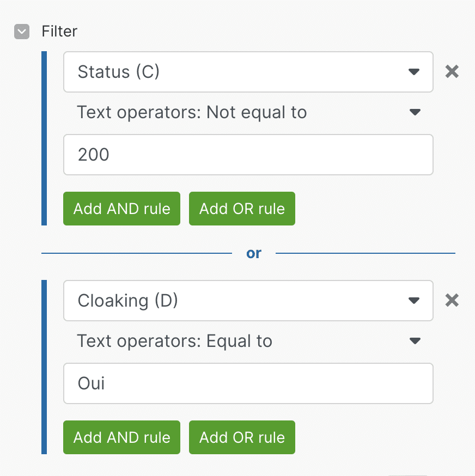Click the Filter section heading
Viewport: 475px width, 476px height.
click(59, 31)
